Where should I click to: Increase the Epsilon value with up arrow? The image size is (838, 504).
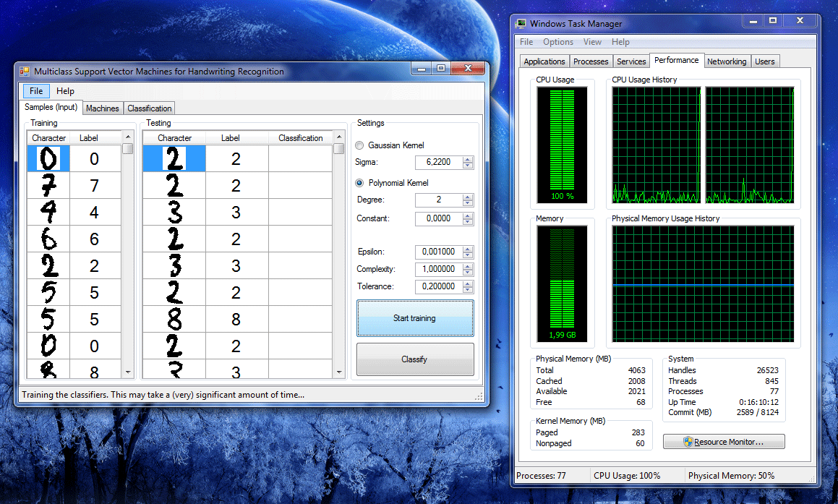(x=468, y=249)
